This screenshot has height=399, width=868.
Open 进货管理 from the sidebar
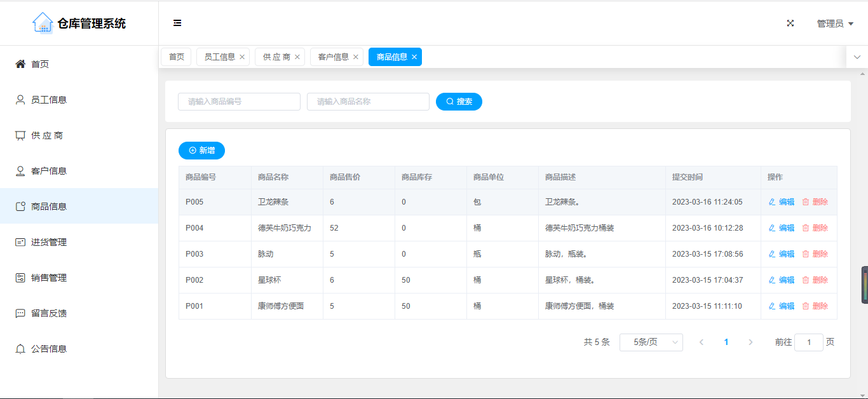coord(49,242)
